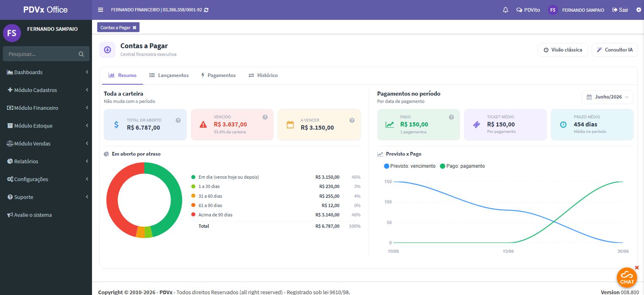Toggle Previsto: vencimento chart legend
644x295 pixels.
coord(409,166)
